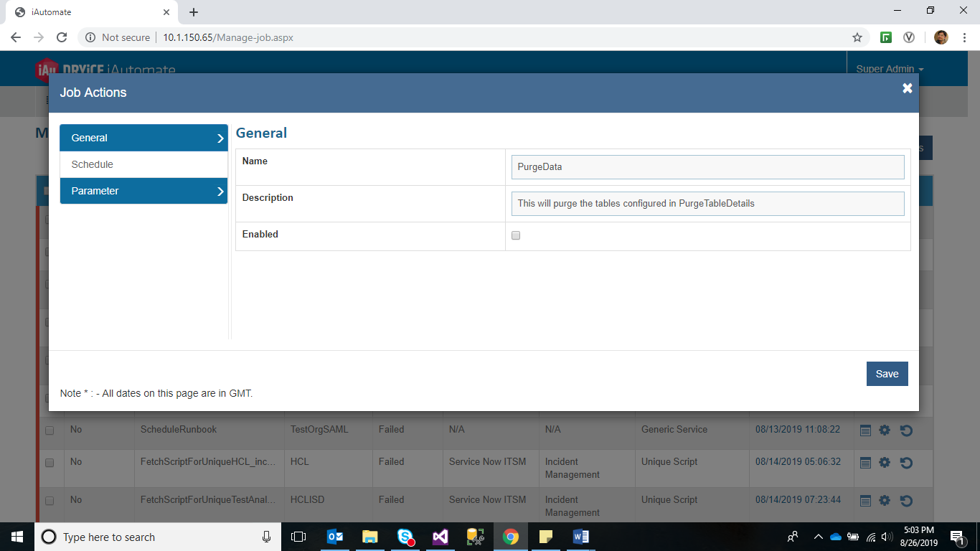Viewport: 980px width, 551px height.
Task: Open Word from the taskbar
Action: click(581, 537)
